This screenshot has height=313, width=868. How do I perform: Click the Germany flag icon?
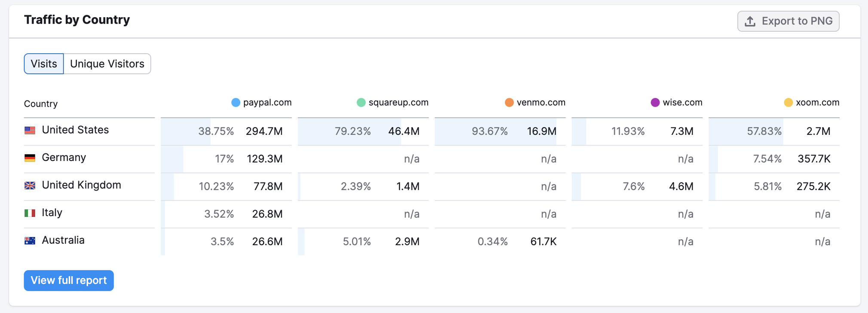[x=30, y=158]
